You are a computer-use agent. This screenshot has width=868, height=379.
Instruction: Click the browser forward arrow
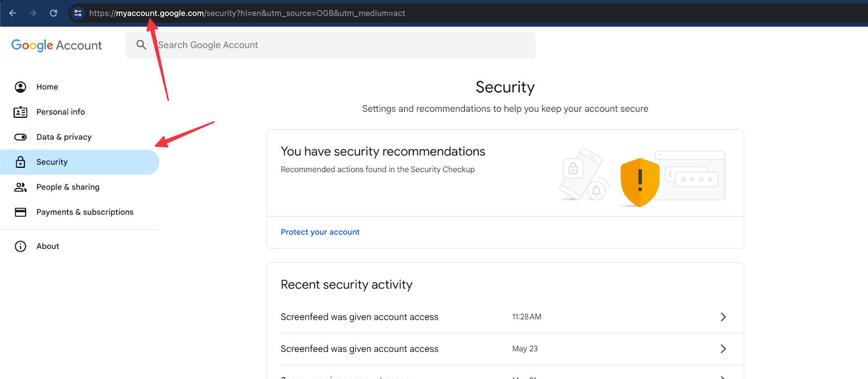33,13
